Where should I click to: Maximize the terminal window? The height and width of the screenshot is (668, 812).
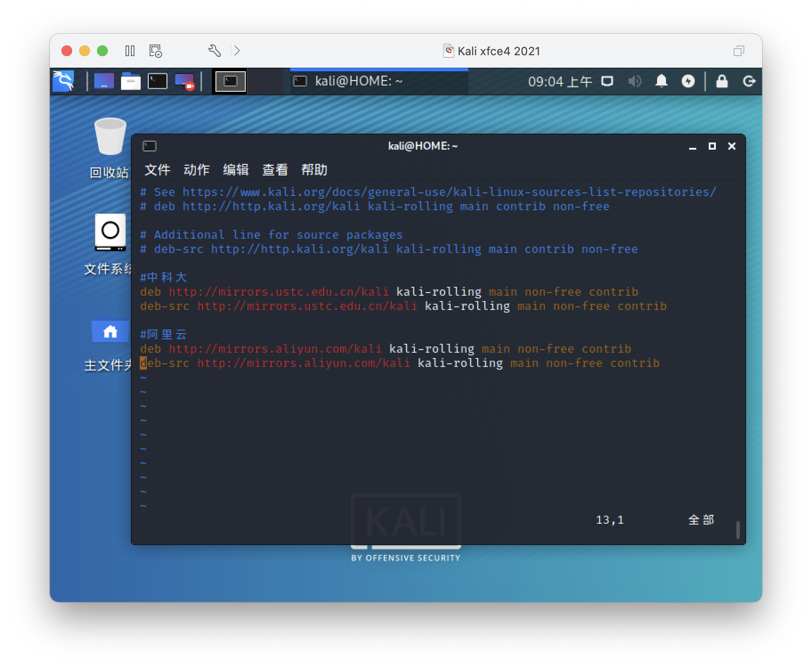712,146
